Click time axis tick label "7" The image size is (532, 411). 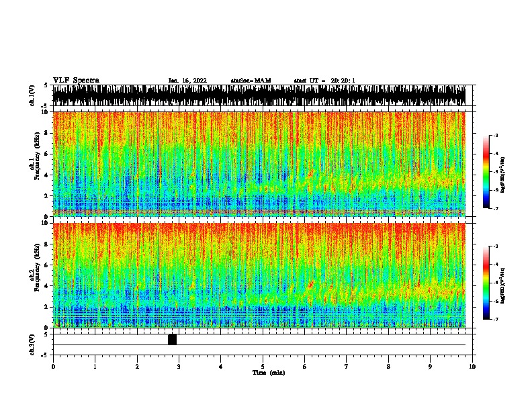[x=347, y=367]
